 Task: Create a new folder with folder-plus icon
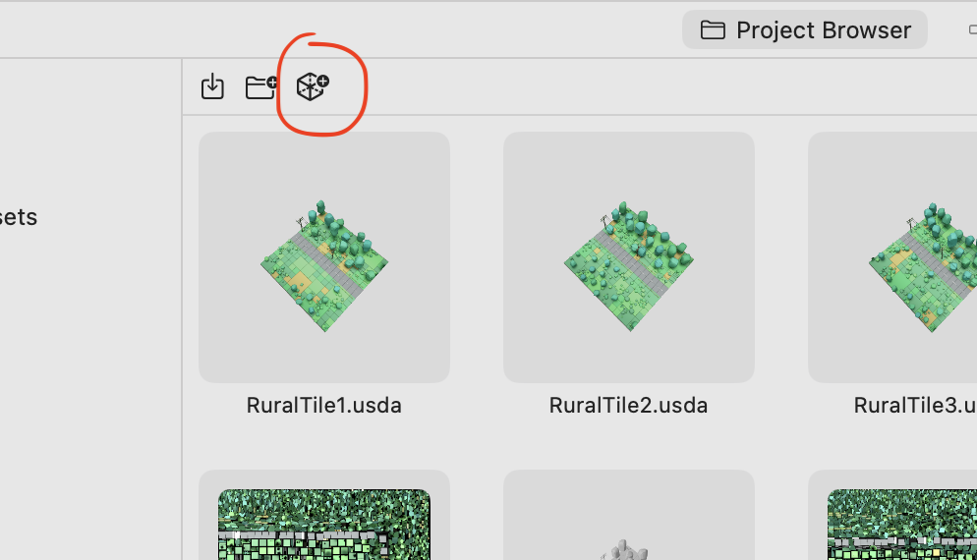pyautogui.click(x=261, y=86)
